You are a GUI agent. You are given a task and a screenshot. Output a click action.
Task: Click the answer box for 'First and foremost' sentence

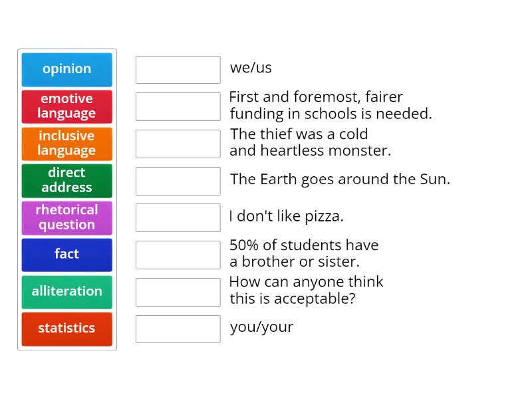point(178,105)
